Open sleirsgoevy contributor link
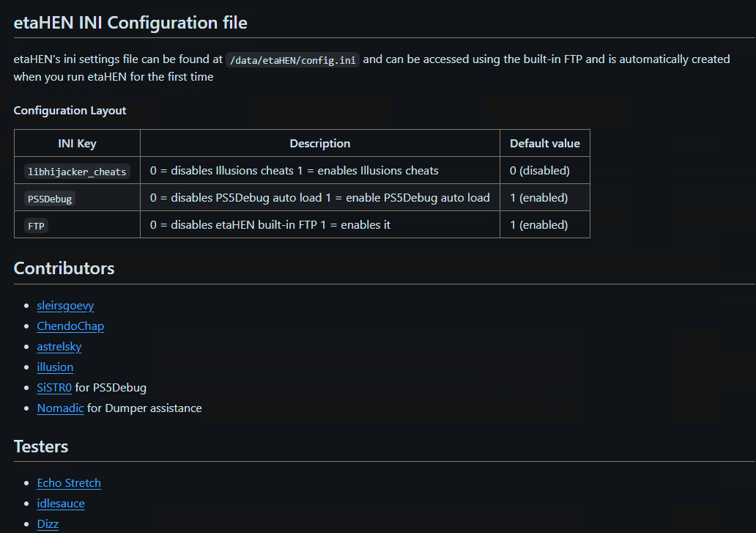Screen dimensions: 756x533 point(65,306)
